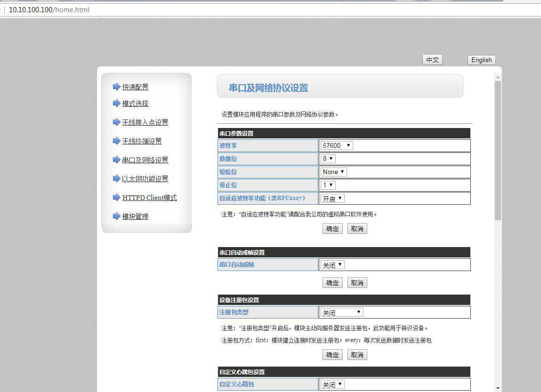
Task: Toggle the 串口自动成帧 on/off selector
Action: coord(332,265)
